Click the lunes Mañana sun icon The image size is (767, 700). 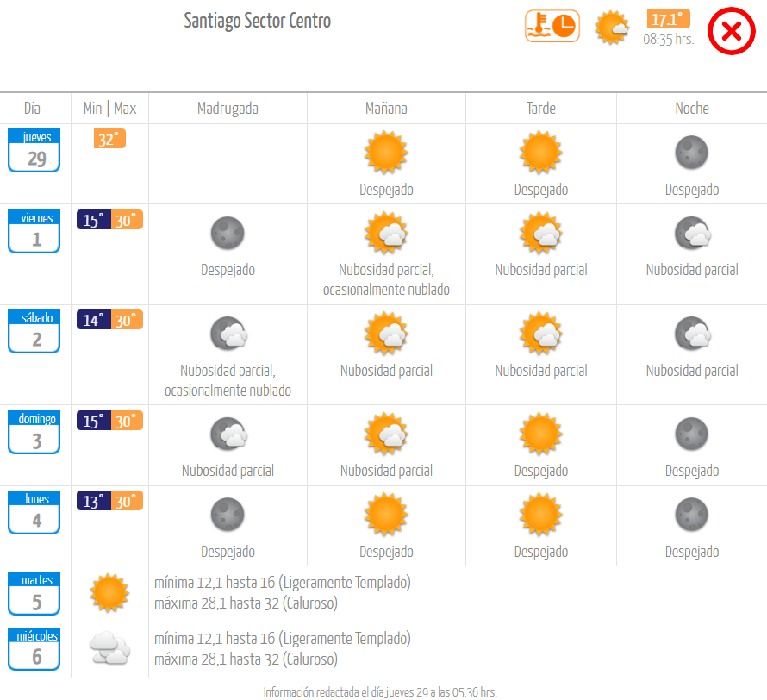386,515
